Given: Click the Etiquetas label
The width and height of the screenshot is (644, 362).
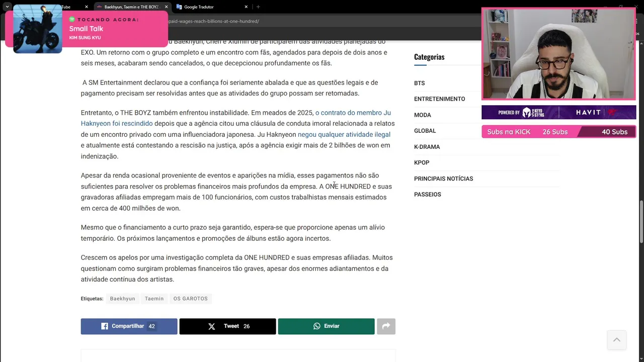Looking at the screenshot, I should click(92, 299).
